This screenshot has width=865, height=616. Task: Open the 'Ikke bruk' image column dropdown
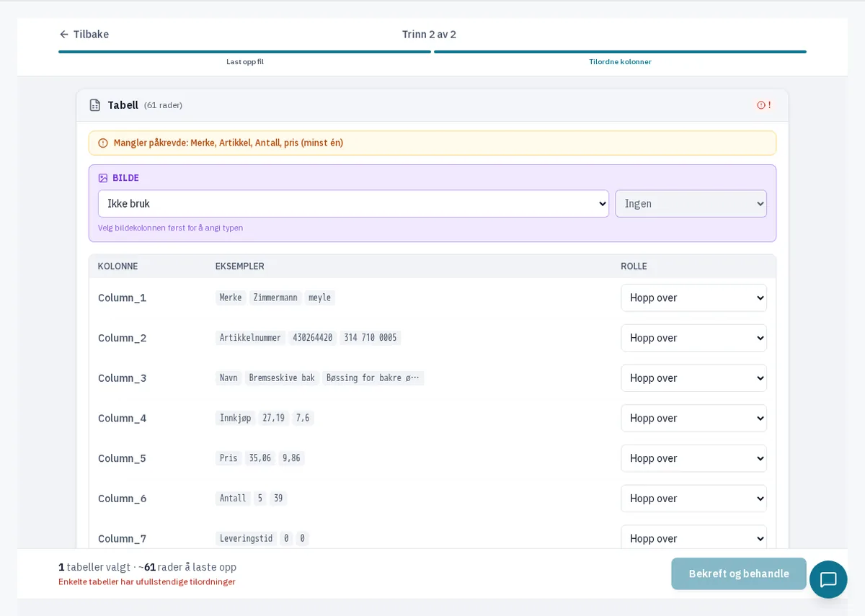[x=353, y=204]
